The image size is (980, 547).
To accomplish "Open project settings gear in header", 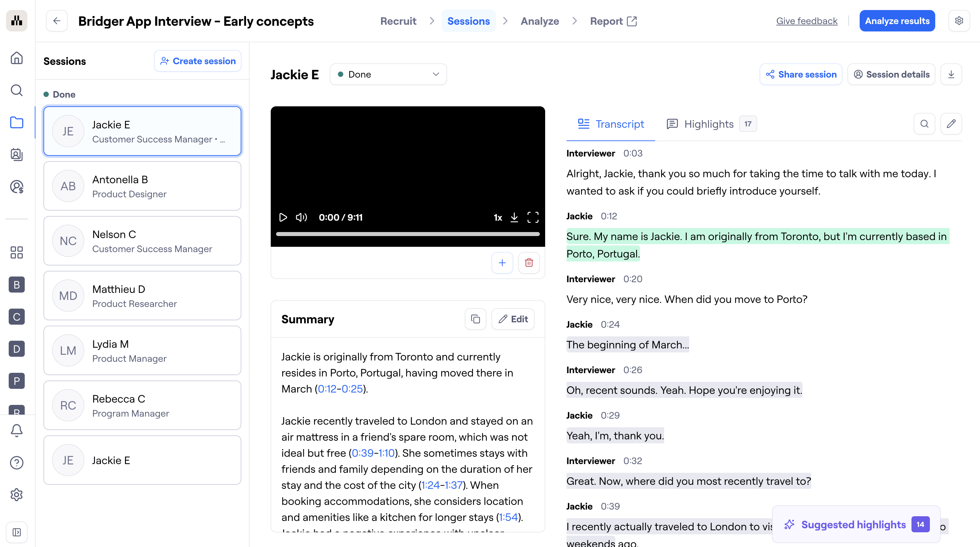I will [959, 21].
